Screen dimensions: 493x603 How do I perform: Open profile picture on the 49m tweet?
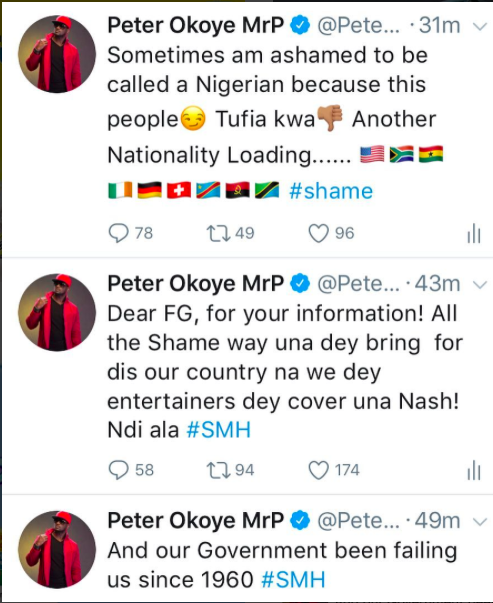click(57, 549)
